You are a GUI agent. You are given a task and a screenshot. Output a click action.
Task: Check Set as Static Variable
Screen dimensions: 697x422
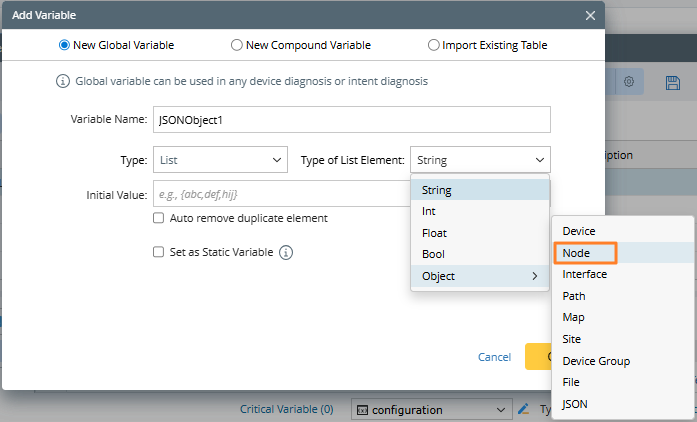[x=158, y=253]
